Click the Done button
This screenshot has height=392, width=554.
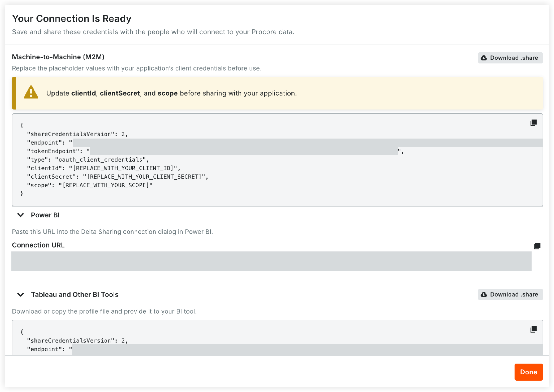[529, 372]
